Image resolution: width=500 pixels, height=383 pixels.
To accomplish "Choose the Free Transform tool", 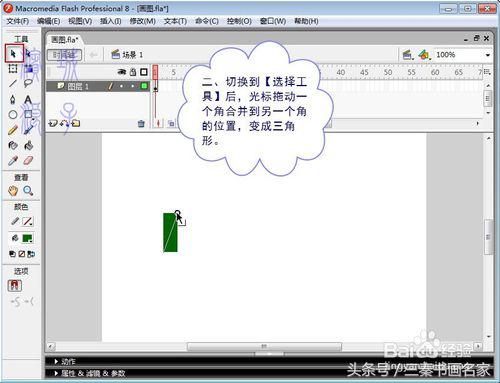I will [x=13, y=69].
